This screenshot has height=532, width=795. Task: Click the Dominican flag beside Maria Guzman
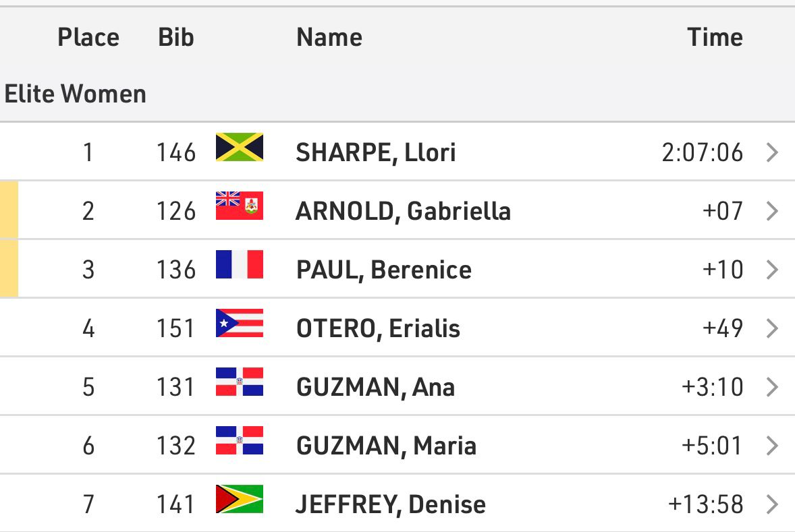[x=240, y=440]
